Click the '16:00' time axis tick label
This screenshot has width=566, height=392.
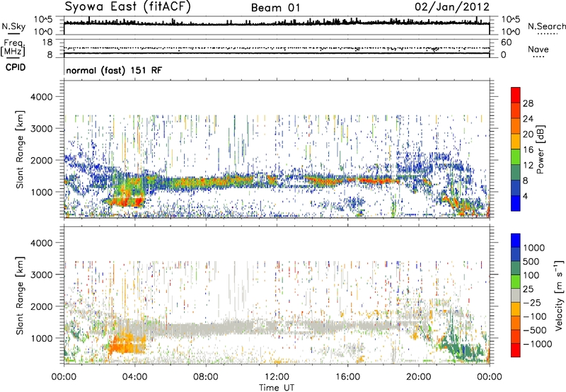pyautogui.click(x=348, y=377)
